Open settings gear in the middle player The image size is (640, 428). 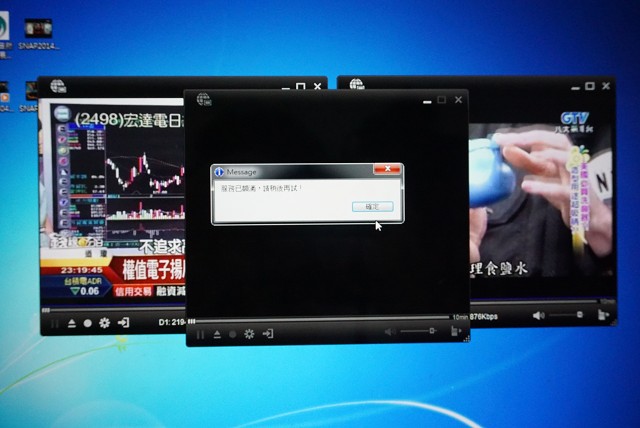coord(249,334)
